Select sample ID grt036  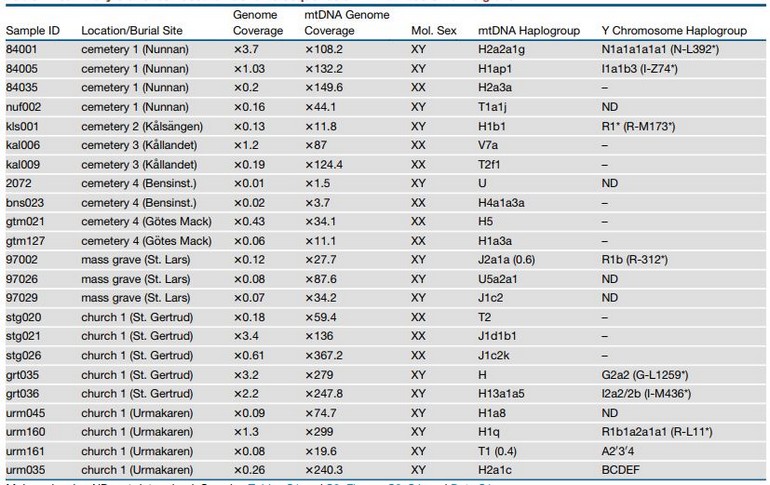22,394
